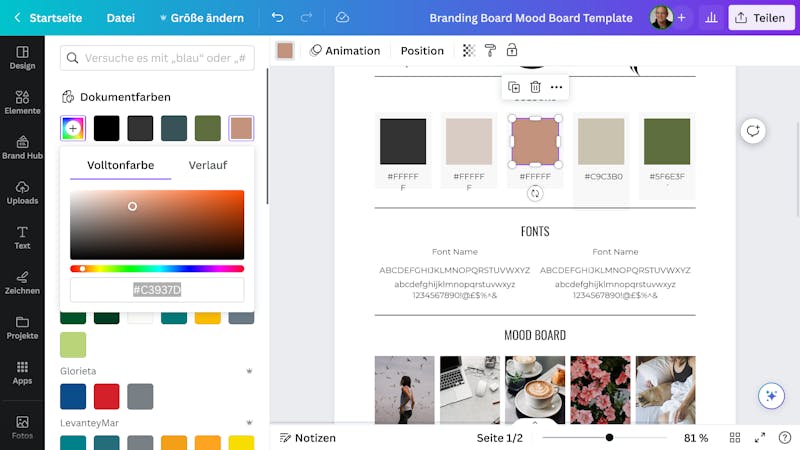Open the help question mark

tap(785, 438)
